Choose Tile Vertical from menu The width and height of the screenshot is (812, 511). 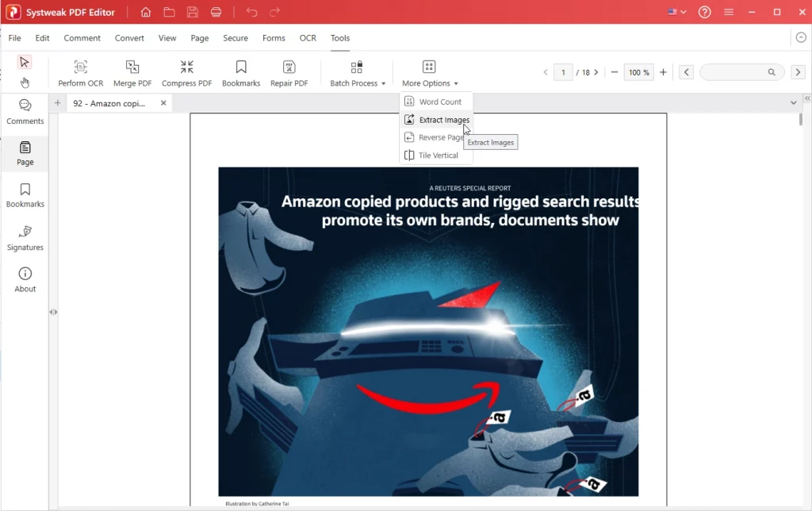pyautogui.click(x=436, y=155)
